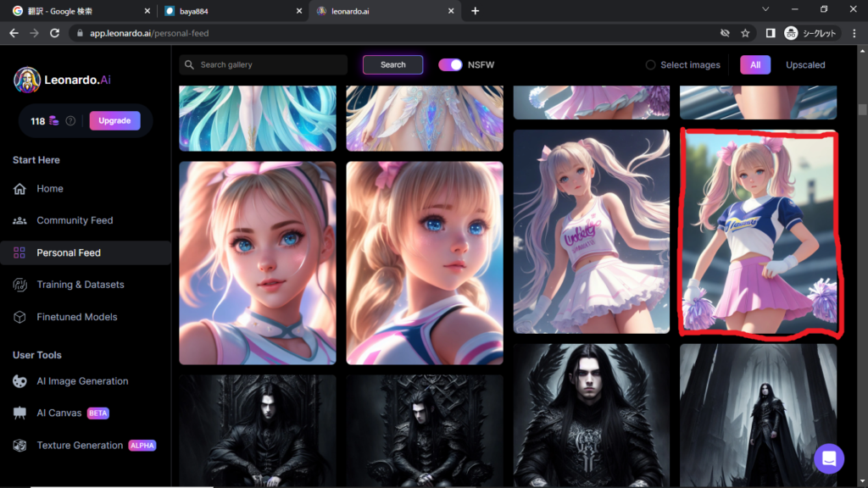Viewport: 868px width, 488px height.
Task: Select the Training & Datasets icon
Action: point(19,285)
